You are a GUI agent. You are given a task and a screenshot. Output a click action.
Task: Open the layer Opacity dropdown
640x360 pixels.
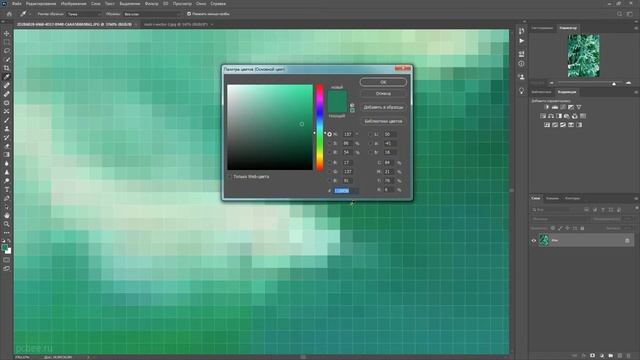tap(628, 219)
